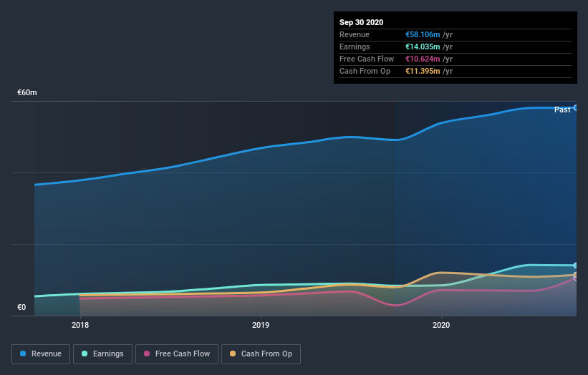Select the 2020 x-axis label
The image size is (588, 375).
[x=441, y=325]
